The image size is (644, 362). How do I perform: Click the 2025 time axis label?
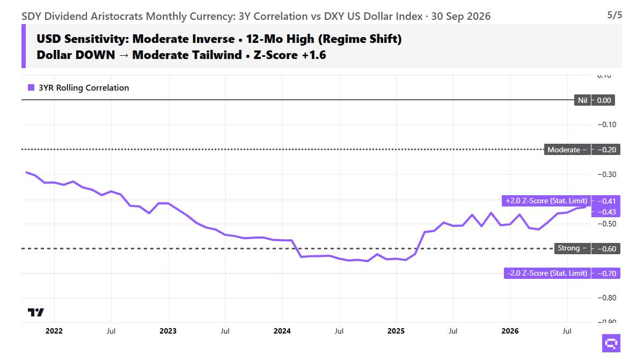(x=396, y=331)
